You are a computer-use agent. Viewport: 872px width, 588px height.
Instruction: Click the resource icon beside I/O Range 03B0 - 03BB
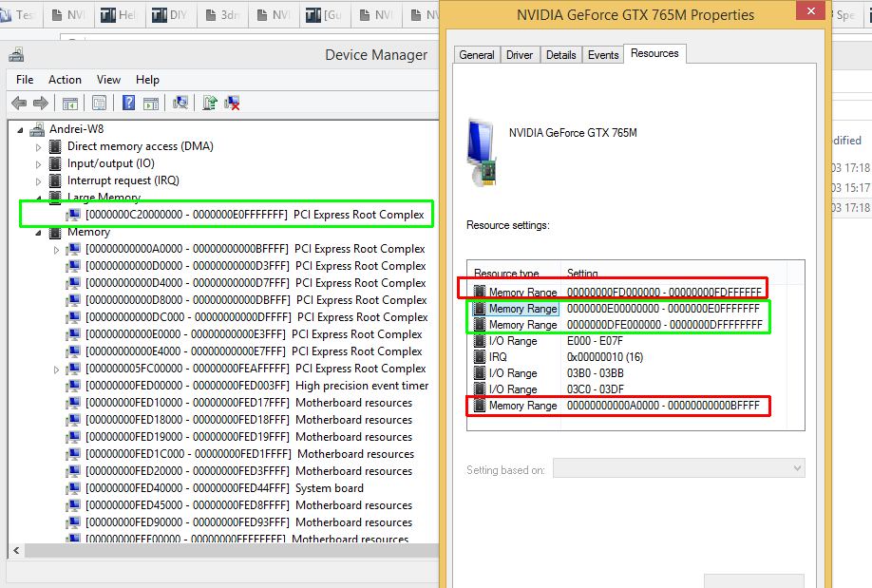coord(480,372)
